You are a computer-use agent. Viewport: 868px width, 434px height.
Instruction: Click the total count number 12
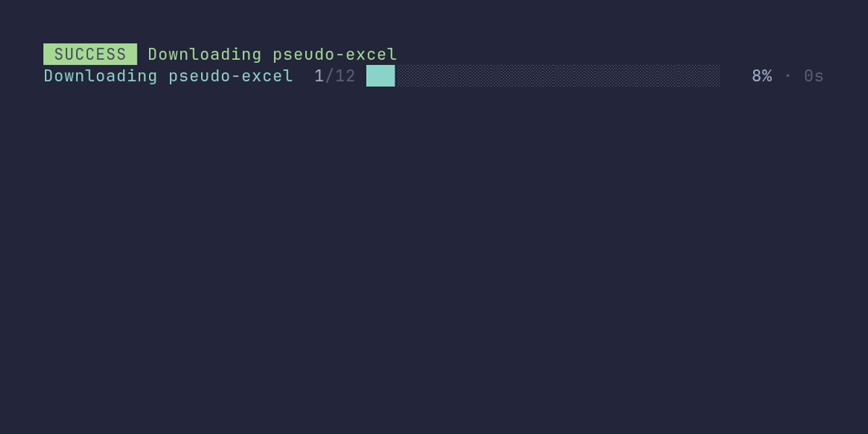(x=346, y=76)
